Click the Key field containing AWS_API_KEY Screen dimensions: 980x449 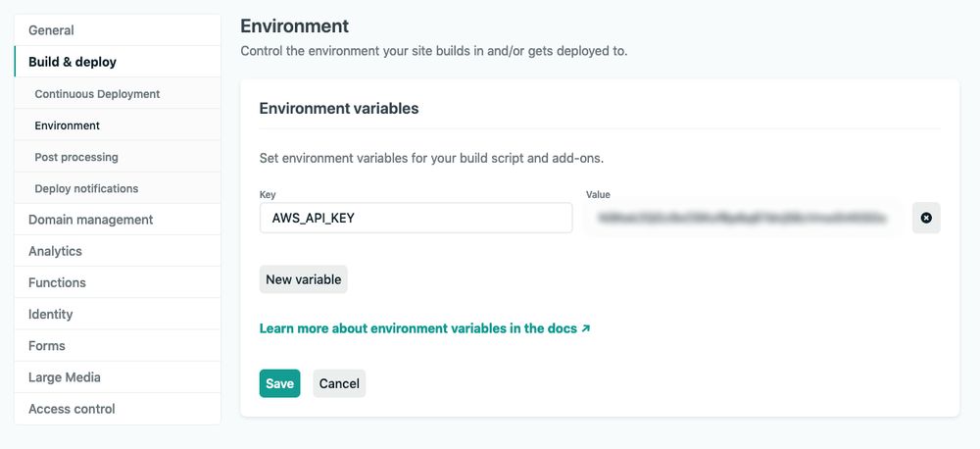coord(416,218)
